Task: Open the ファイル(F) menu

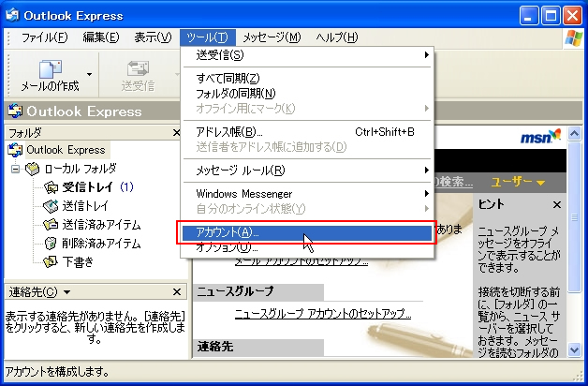Action: point(44,37)
